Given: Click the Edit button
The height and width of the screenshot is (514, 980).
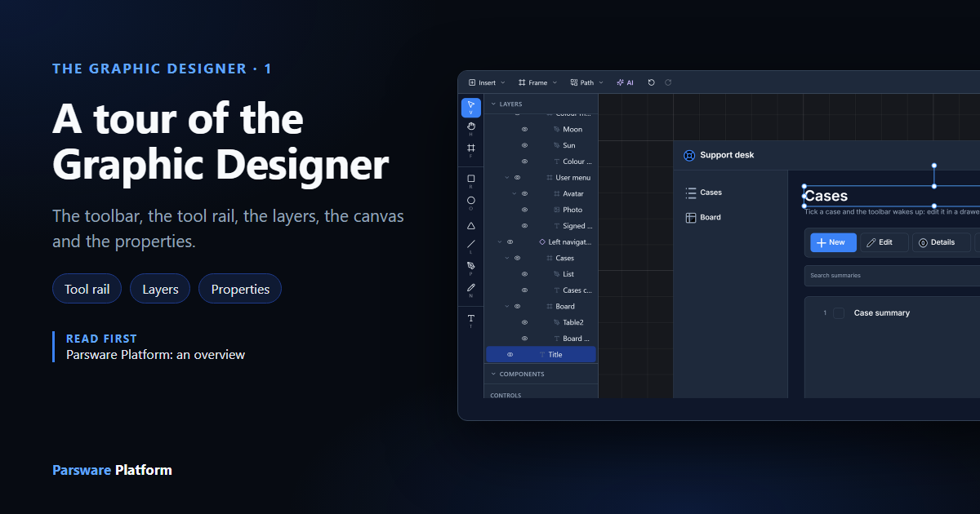Looking at the screenshot, I should (x=884, y=242).
